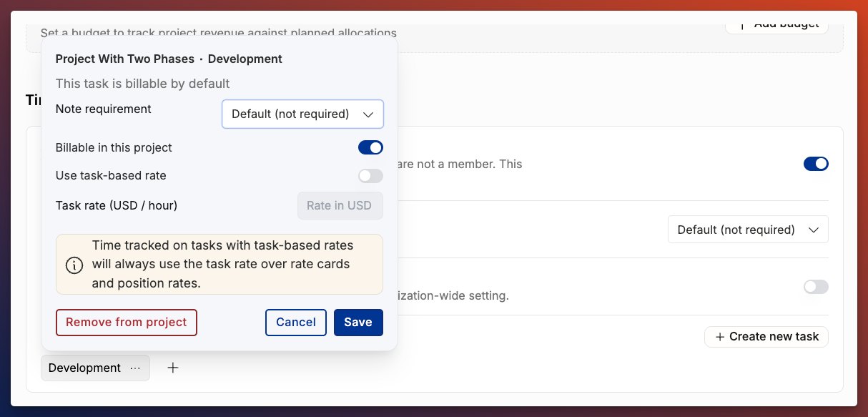
Task: Open the Development task's three-dot menu
Action: [135, 368]
